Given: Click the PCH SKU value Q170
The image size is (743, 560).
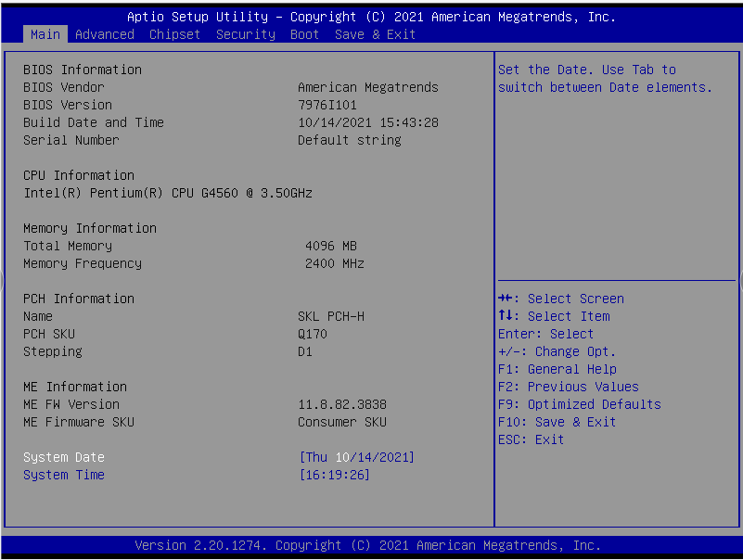Looking at the screenshot, I should click(312, 334).
